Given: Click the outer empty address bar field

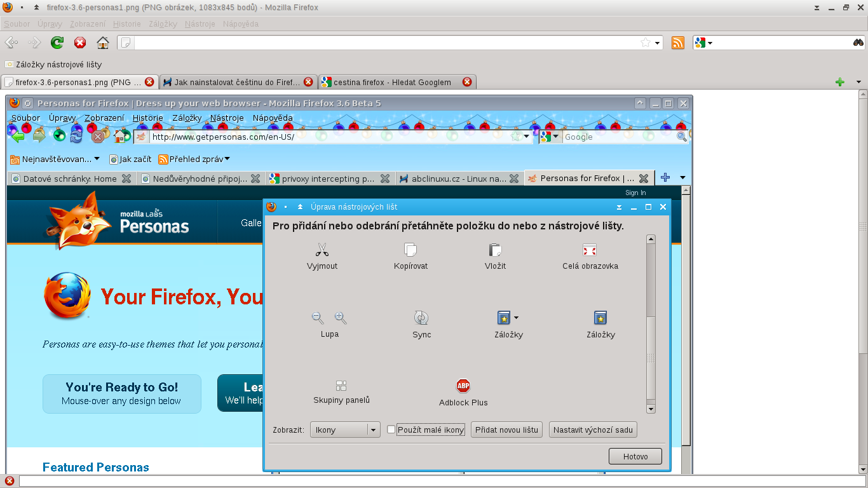Looking at the screenshot, I should pos(390,43).
